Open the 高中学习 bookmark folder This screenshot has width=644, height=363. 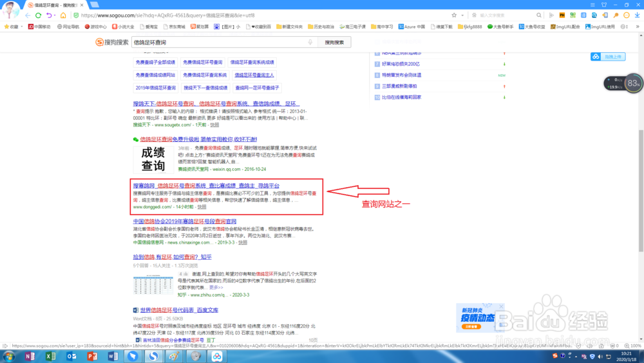pos(382,26)
